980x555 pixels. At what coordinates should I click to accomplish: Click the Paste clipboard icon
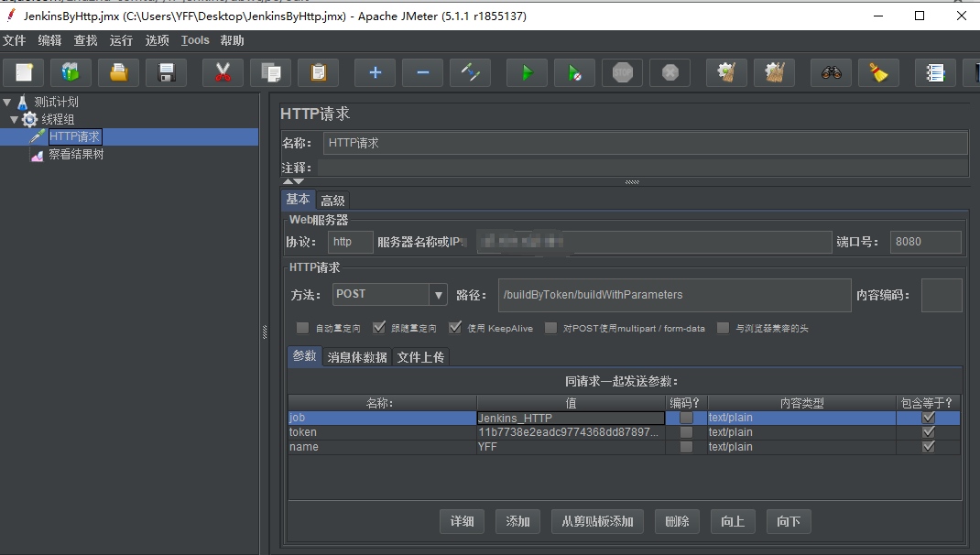[x=318, y=72]
